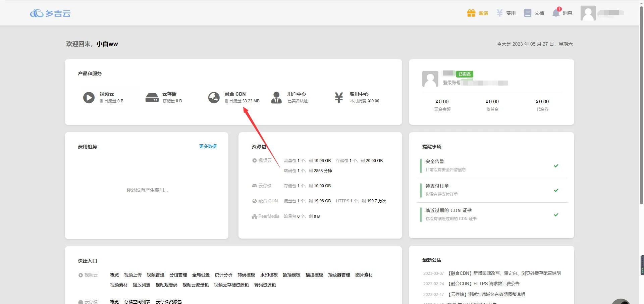Click 现金余额 ¥0.00 amount
Screen dimensions: 644x304
coord(442,102)
